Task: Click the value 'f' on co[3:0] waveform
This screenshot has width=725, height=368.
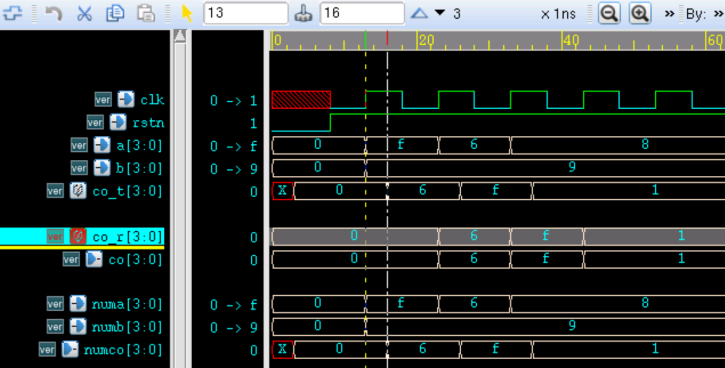Action: click(x=546, y=258)
